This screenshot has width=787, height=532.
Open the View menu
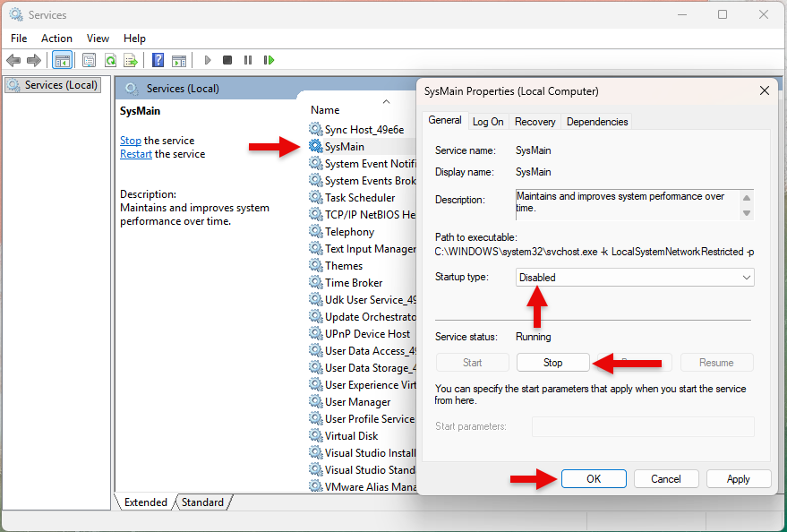click(98, 39)
